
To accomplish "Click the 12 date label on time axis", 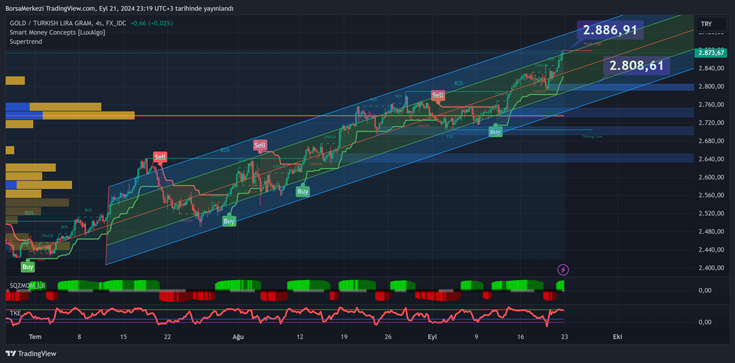I will pyautogui.click(x=300, y=337).
